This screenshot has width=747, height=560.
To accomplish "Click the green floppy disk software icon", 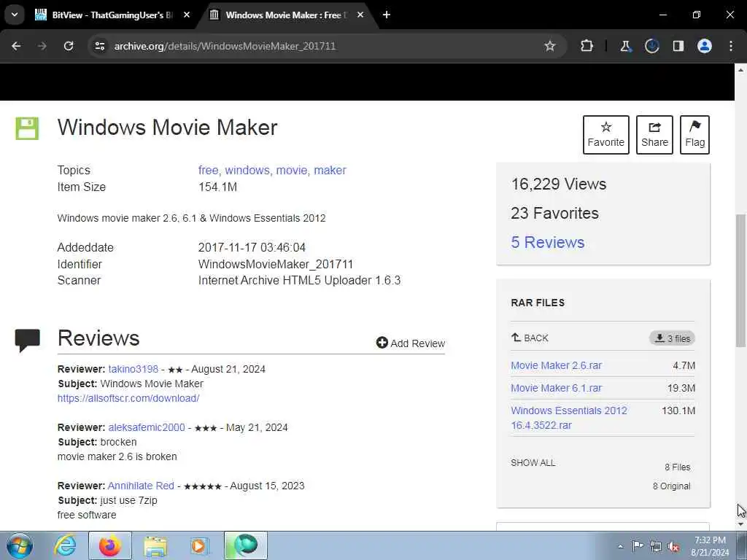I will [x=27, y=128].
